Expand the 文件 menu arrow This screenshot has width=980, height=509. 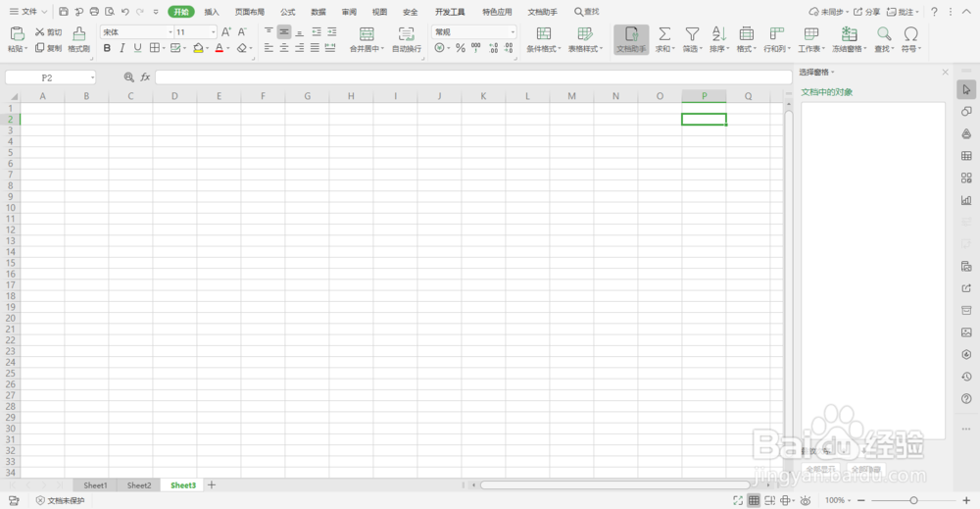tap(44, 11)
